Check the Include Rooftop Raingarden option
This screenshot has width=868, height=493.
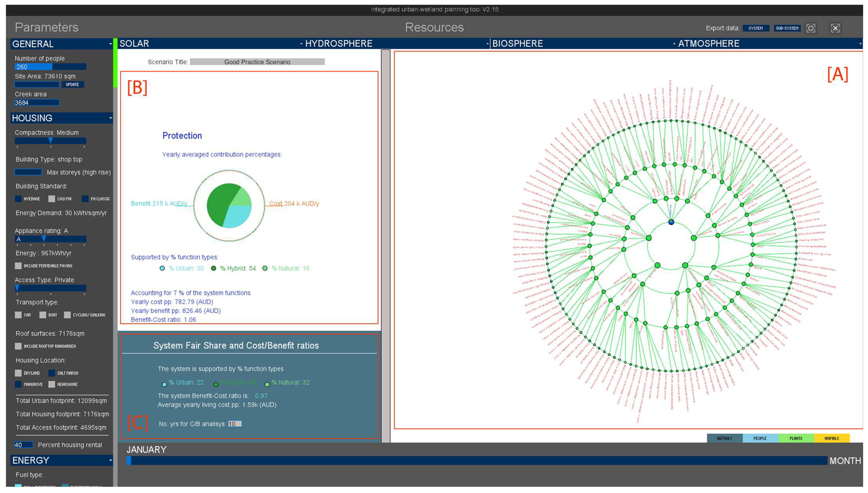(18, 346)
